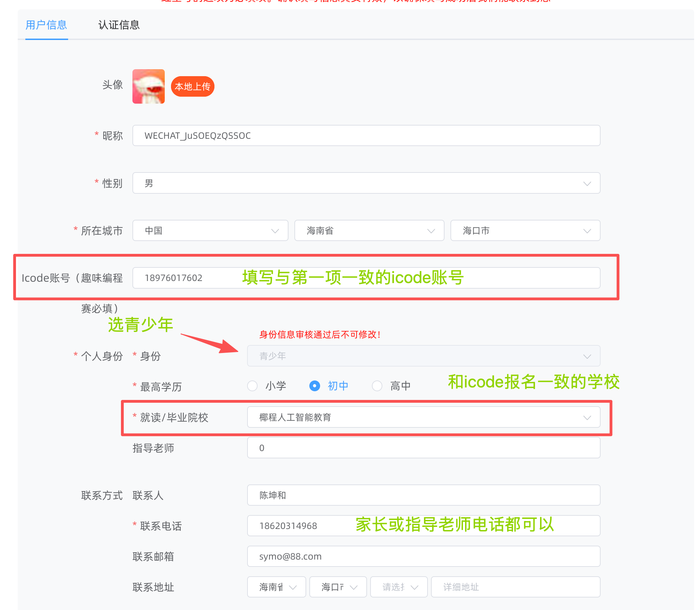Select the 高中 education radio button
700x610 pixels.
(x=377, y=386)
